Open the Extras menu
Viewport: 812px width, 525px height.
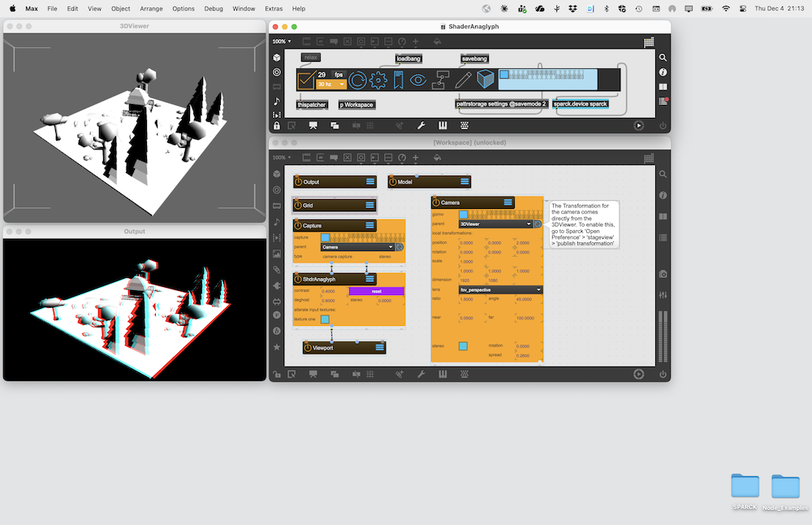click(x=274, y=8)
